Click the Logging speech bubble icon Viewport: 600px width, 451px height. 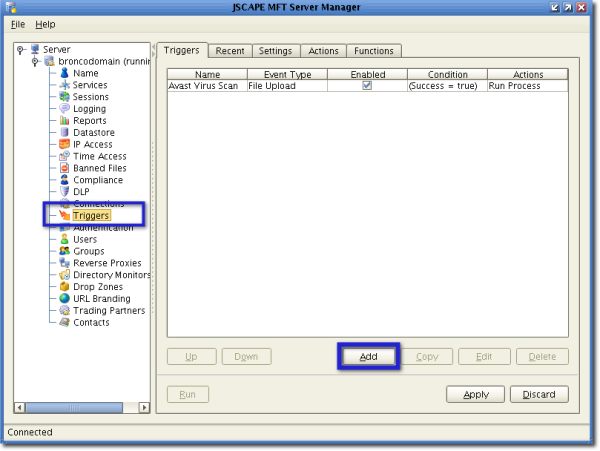click(x=64, y=109)
